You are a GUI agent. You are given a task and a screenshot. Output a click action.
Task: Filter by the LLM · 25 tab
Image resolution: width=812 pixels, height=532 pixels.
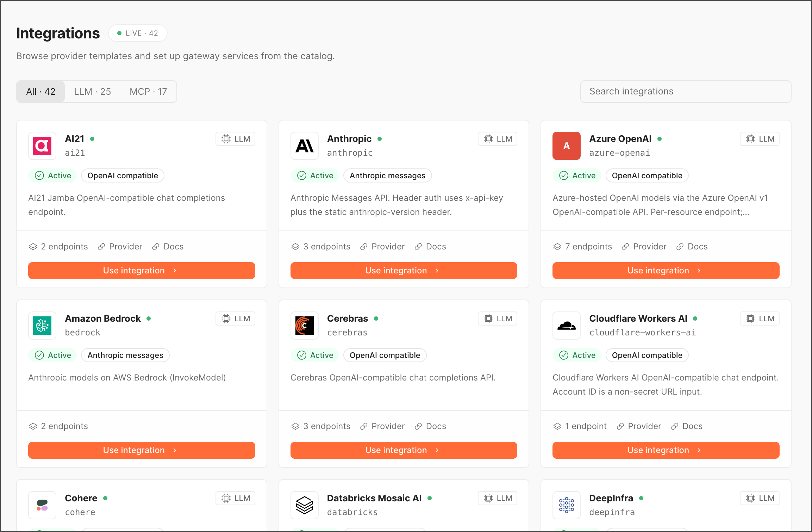[93, 92]
